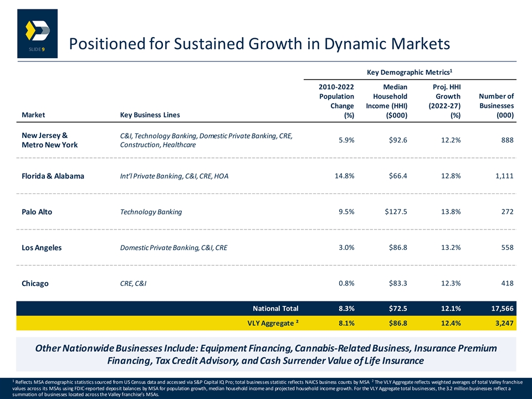Select the Palo Alto market row label

37,212
